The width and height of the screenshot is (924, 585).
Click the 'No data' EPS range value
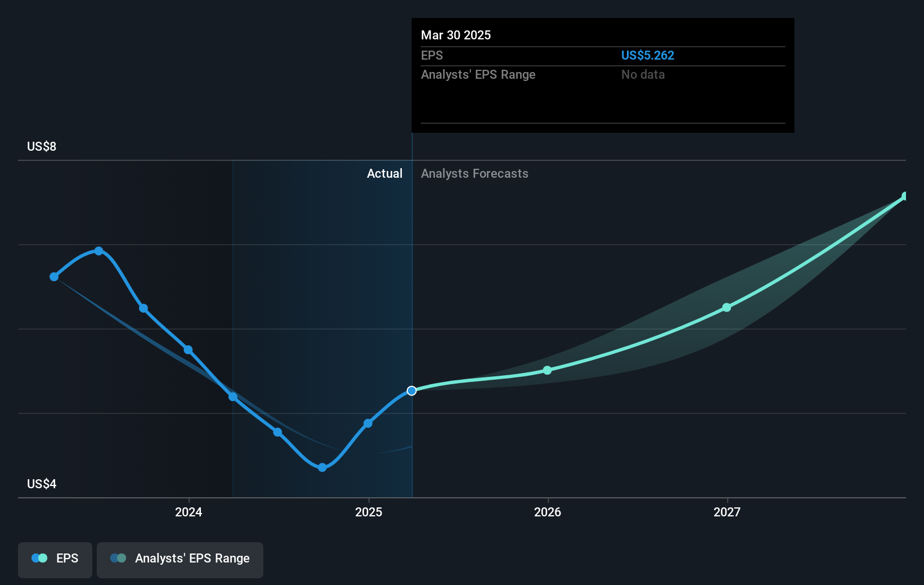click(x=643, y=74)
